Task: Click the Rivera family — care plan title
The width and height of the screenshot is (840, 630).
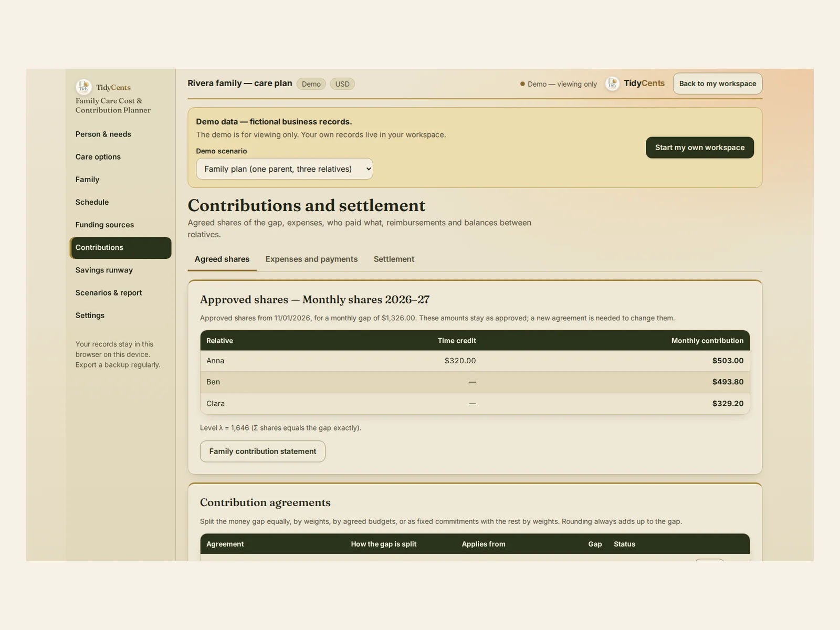Action: pos(240,83)
